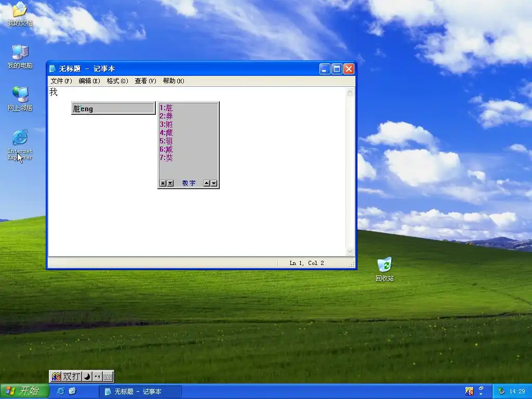Open the 开始 Start menu
Image resolution: width=532 pixels, height=399 pixels.
pyautogui.click(x=24, y=391)
